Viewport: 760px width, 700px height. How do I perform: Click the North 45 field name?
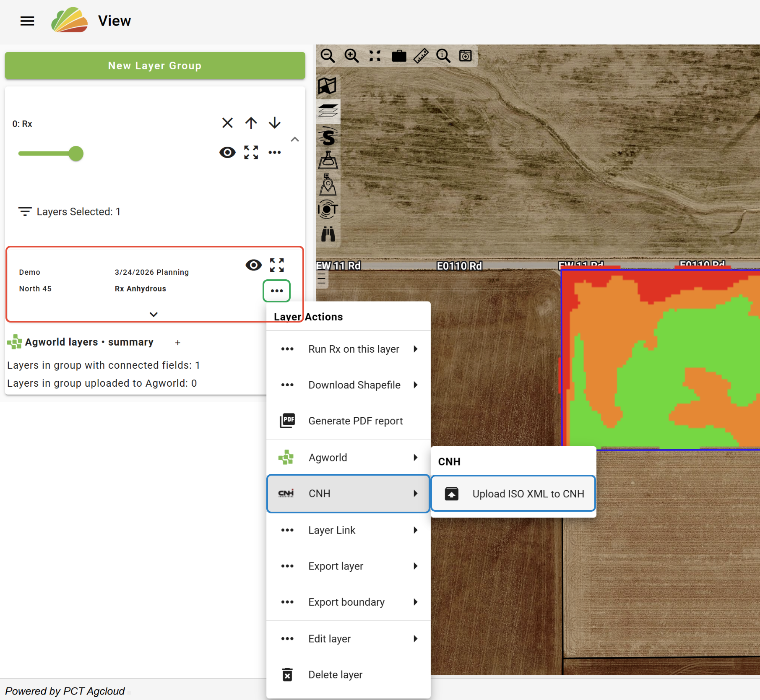[x=35, y=289]
